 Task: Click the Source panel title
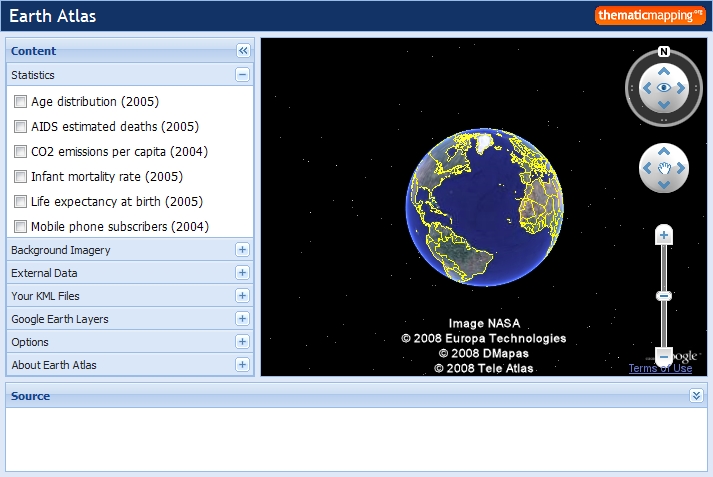(30, 396)
